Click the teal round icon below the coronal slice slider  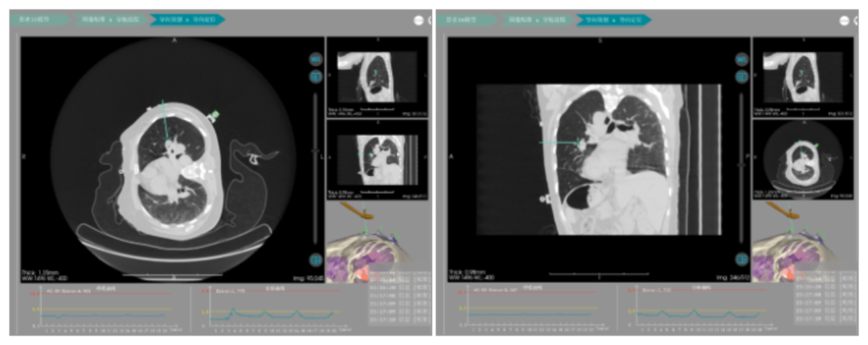point(743,259)
